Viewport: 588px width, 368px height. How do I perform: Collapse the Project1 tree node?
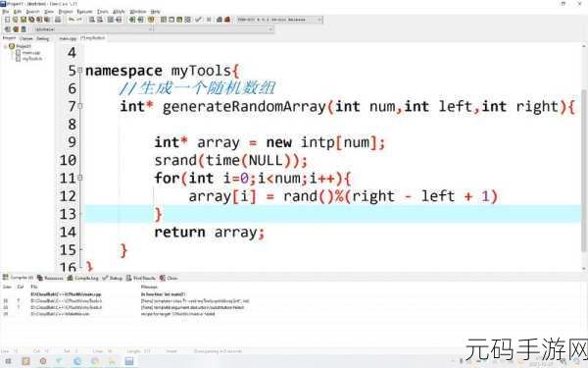[x=5, y=46]
